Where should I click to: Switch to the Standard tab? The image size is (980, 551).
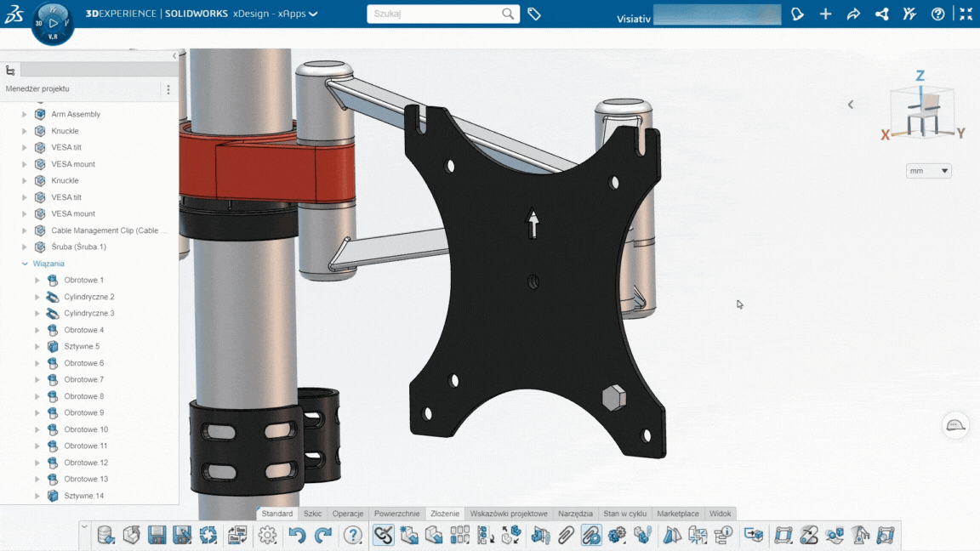pos(276,514)
